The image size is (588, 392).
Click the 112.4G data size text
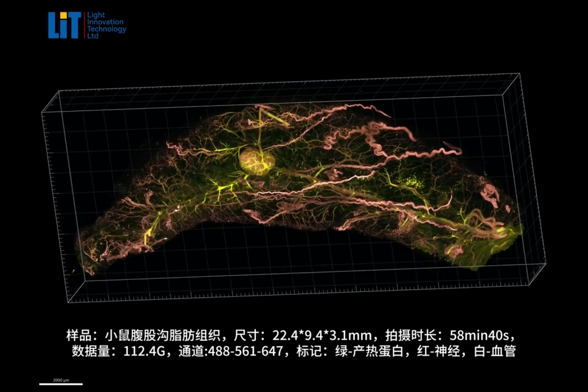(144, 351)
